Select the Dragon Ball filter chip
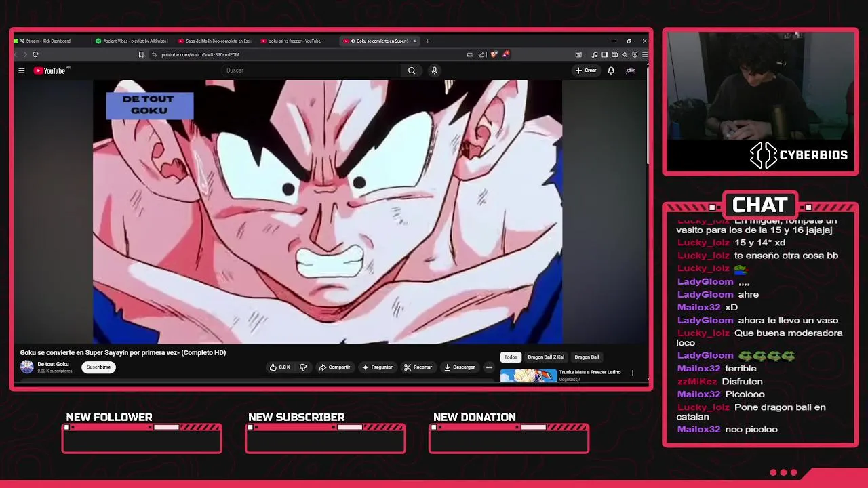The width and height of the screenshot is (868, 488). tap(587, 357)
